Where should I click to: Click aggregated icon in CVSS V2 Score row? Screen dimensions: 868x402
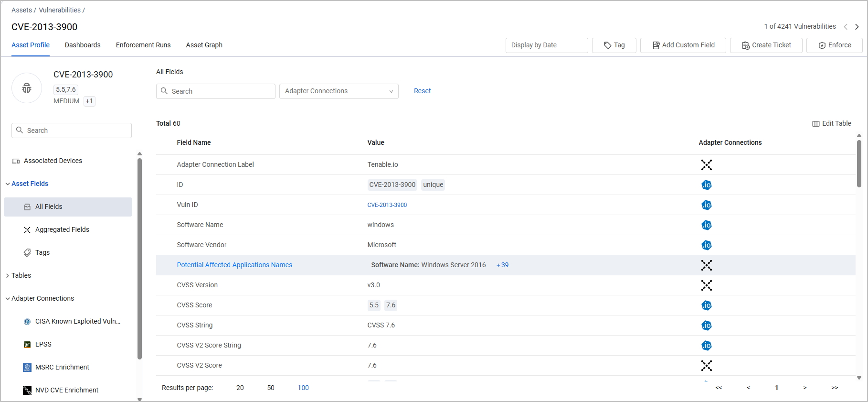click(706, 366)
